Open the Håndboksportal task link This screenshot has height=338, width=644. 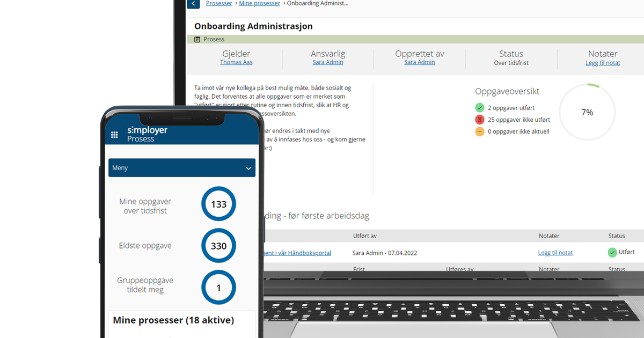click(298, 253)
